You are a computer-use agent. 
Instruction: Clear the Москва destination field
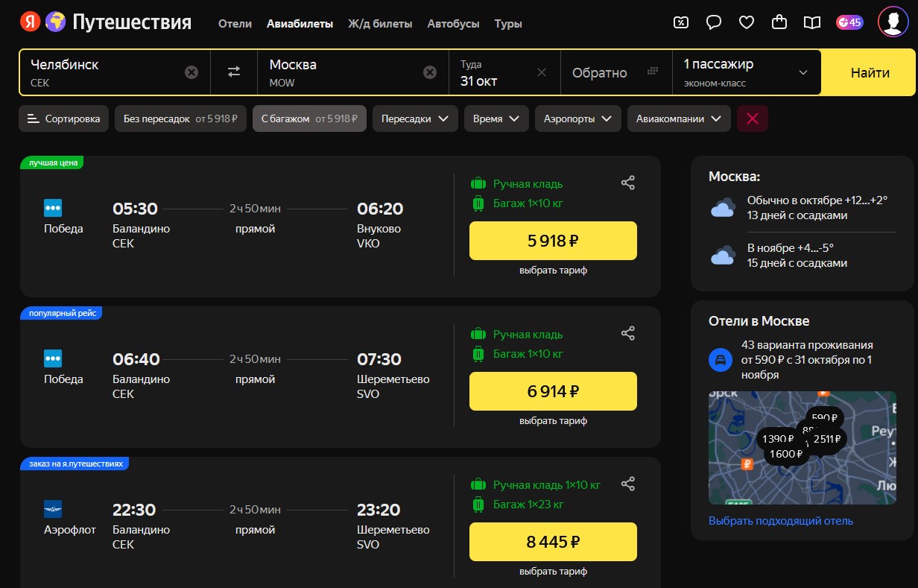pyautogui.click(x=430, y=72)
